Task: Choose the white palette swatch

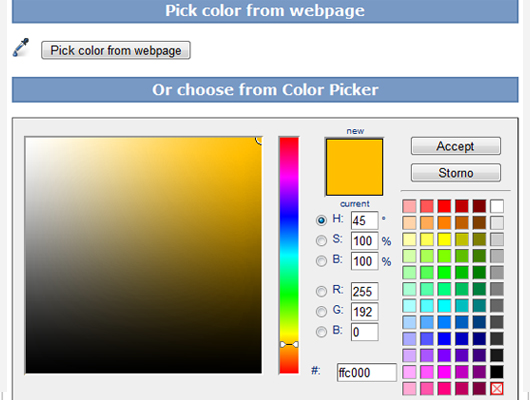Action: click(x=497, y=206)
